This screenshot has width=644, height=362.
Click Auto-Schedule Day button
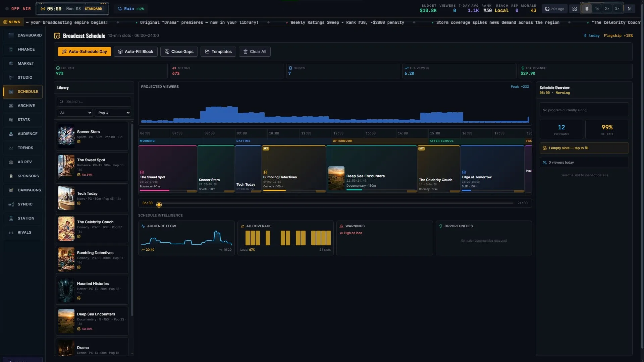pos(85,52)
